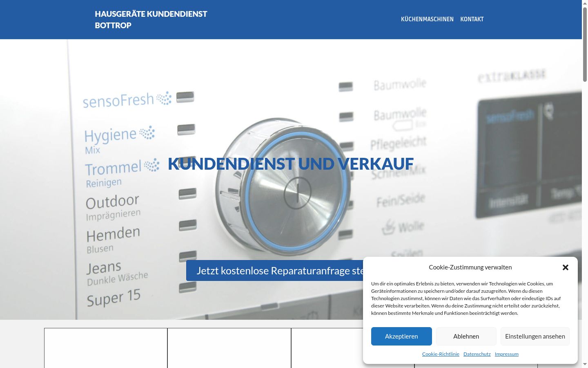Accept cookies with Akzeptieren button
The width and height of the screenshot is (588, 368).
(401, 336)
